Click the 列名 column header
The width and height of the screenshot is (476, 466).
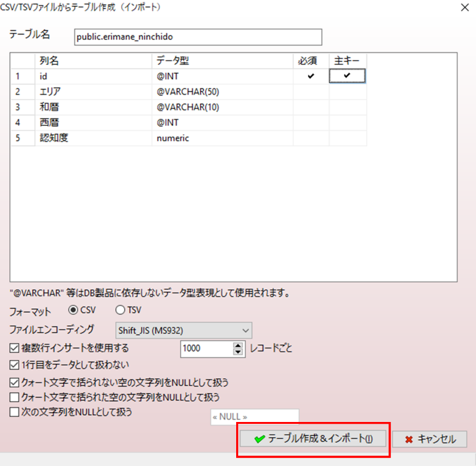coord(93,61)
